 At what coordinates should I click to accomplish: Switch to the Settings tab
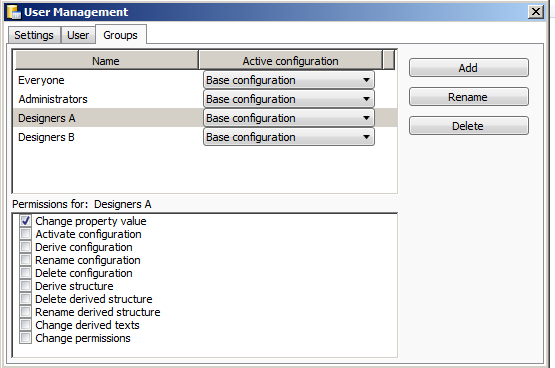point(34,35)
